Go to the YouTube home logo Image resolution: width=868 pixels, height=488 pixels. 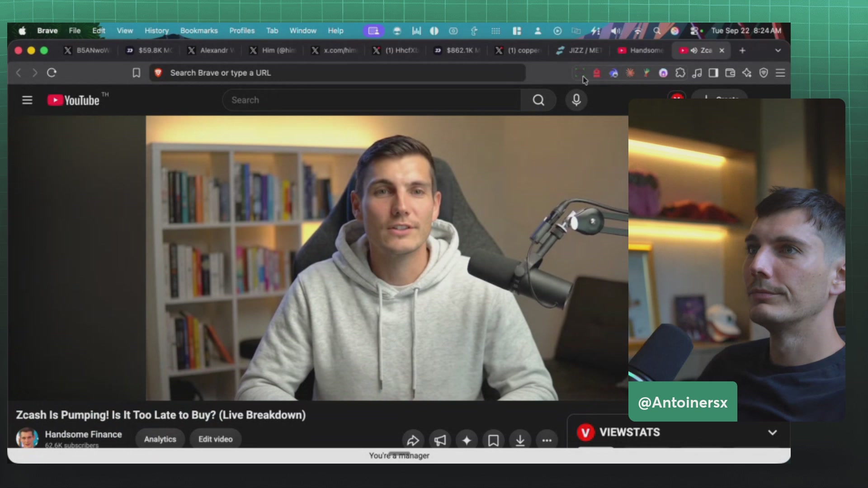(73, 100)
